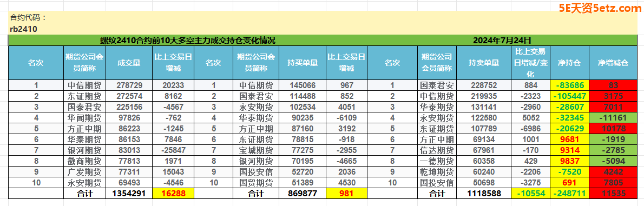Click total volume cell 1354291
644x206 pixels.
129,193
